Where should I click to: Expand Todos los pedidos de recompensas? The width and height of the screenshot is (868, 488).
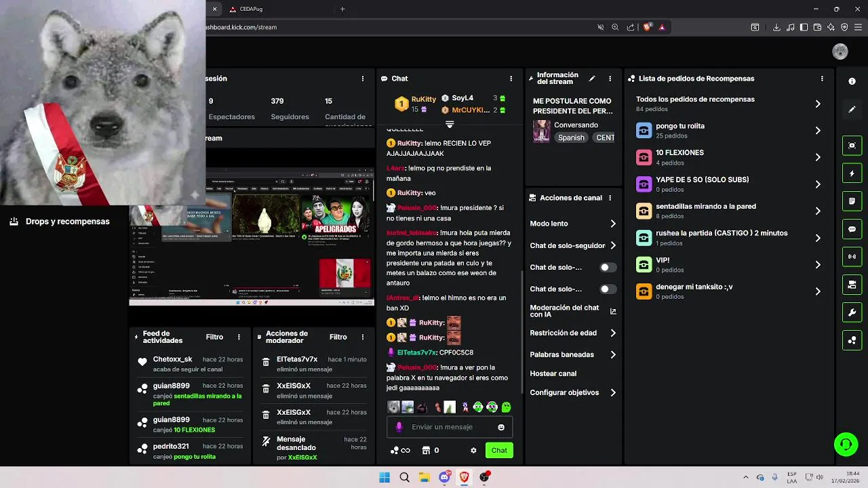pos(817,104)
